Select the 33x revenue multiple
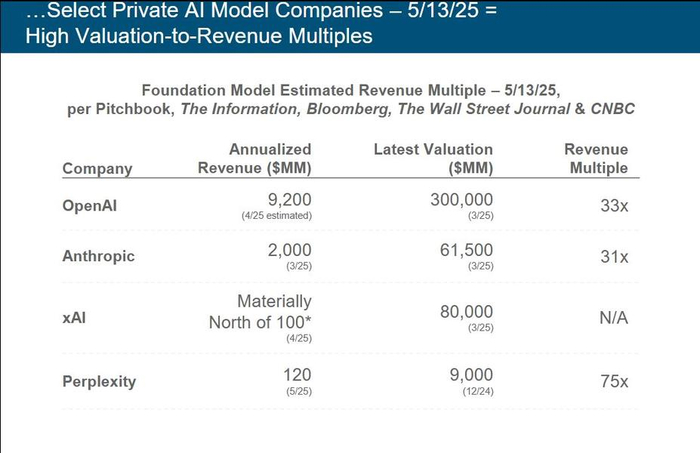The height and width of the screenshot is (453, 700). pyautogui.click(x=612, y=205)
